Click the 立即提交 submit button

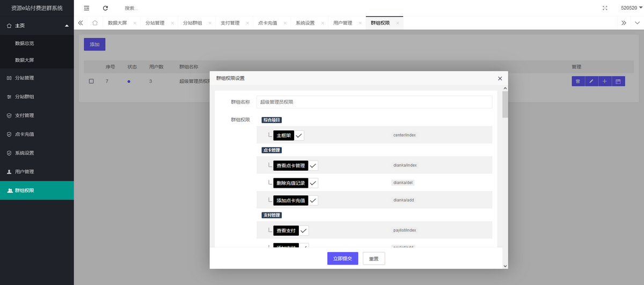[342, 258]
